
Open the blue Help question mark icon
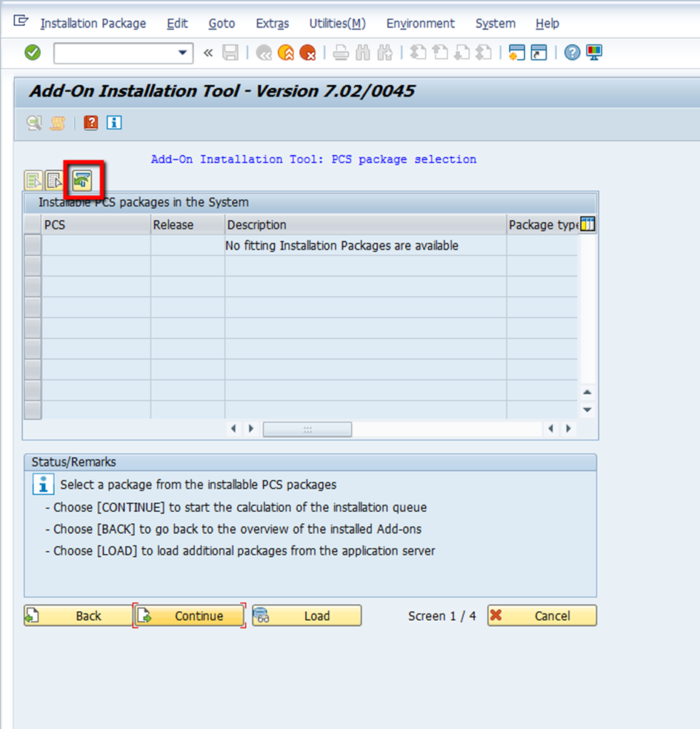coord(572,53)
